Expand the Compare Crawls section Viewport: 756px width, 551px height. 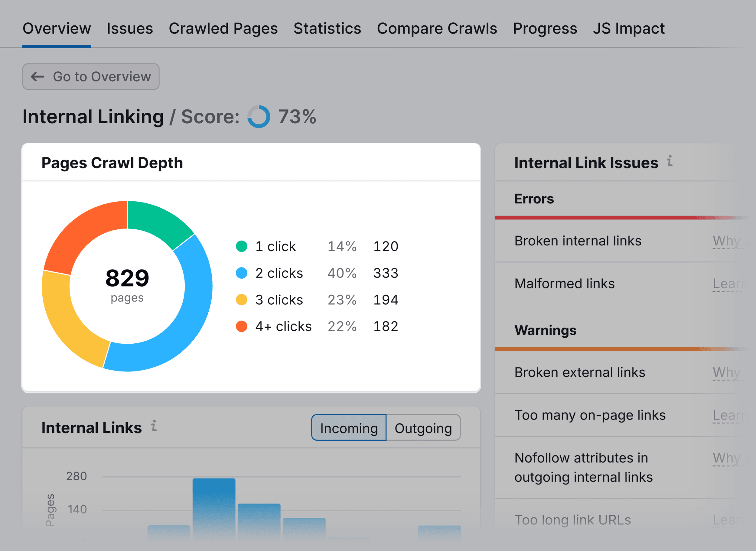point(436,11)
